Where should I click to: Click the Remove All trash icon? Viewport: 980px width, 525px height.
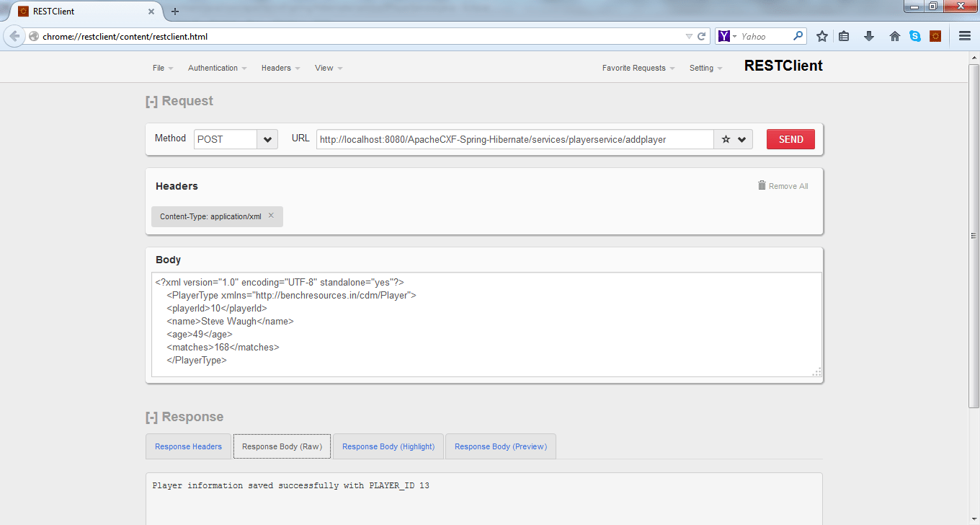pyautogui.click(x=762, y=185)
